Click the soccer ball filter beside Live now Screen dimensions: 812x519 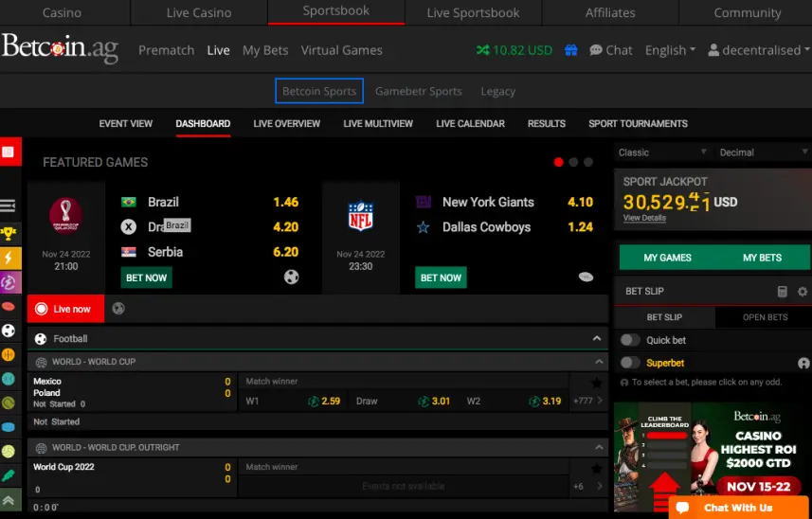coord(118,309)
